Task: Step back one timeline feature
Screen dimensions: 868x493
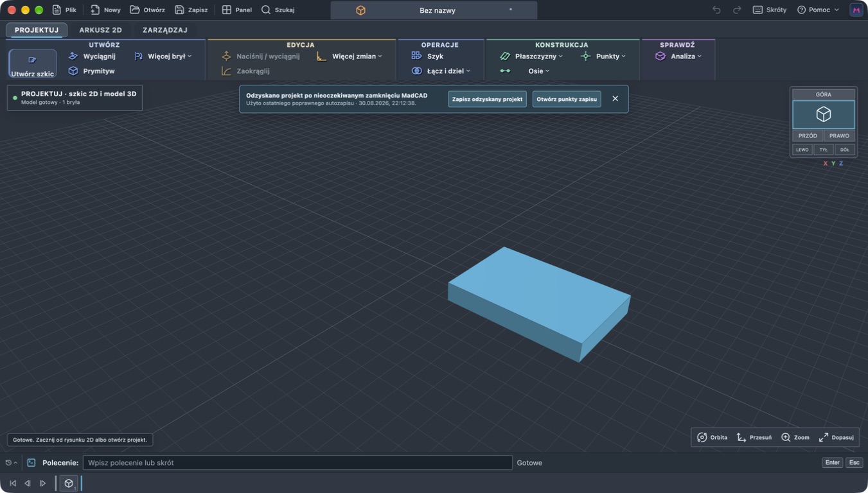Action: 28,483
